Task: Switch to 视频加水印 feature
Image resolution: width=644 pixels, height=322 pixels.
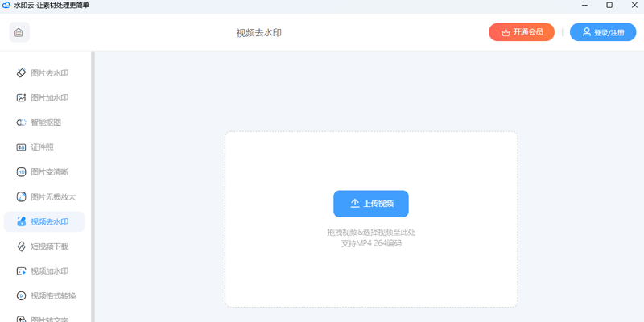Action: click(44, 271)
